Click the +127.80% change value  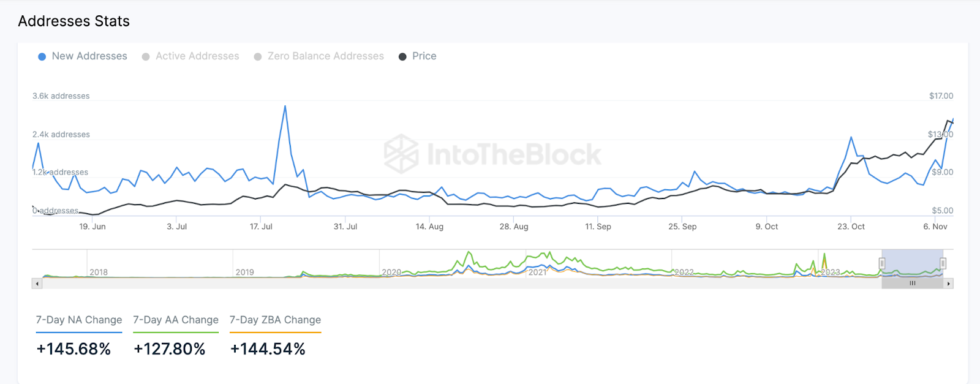170,349
